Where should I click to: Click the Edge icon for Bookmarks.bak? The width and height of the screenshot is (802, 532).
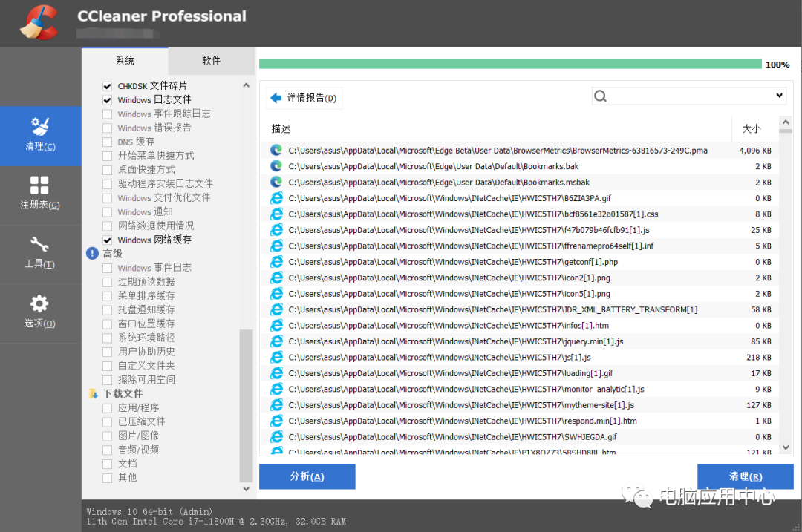click(276, 166)
